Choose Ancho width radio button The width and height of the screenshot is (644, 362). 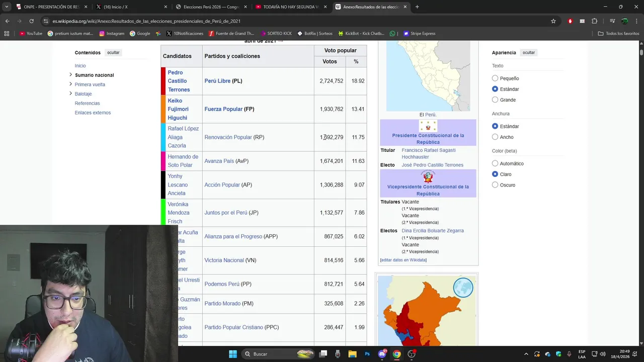coord(495,137)
